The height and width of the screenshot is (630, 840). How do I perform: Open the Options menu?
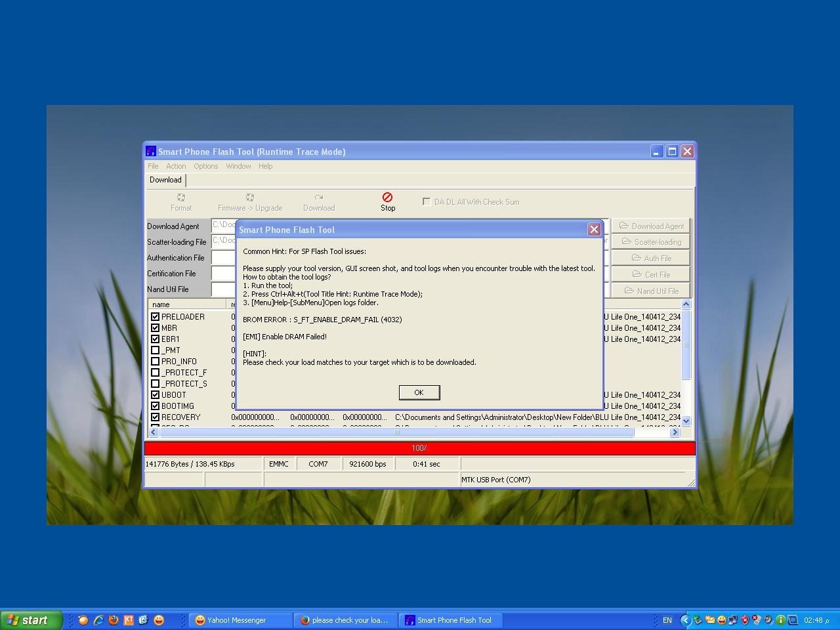point(205,166)
